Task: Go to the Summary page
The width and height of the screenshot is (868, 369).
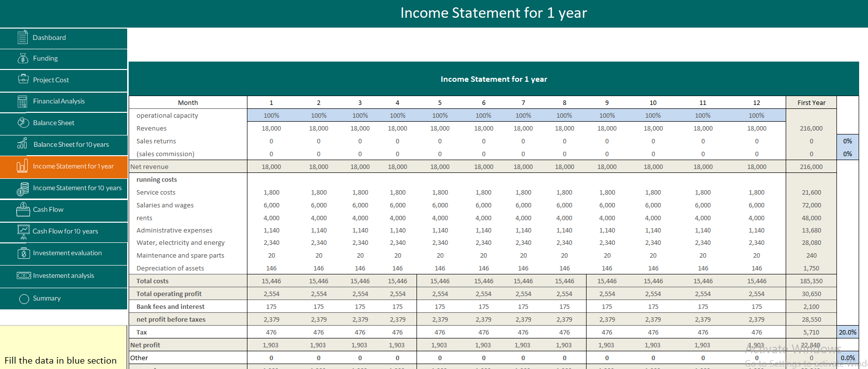Action: [64, 299]
